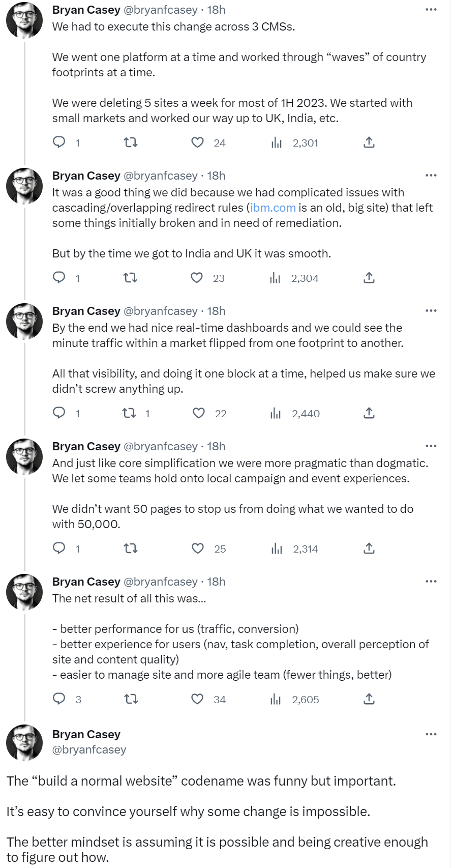Retweet the real-time dashboards tweet
454x868 pixels.
pyautogui.click(x=130, y=413)
